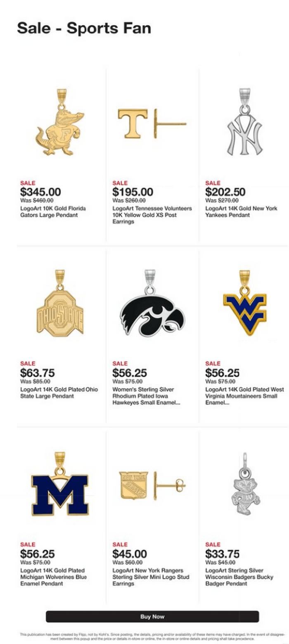Open LogoArt 14K Gold New York Yankees Pendant title
This screenshot has width=289, height=644.
tap(241, 212)
